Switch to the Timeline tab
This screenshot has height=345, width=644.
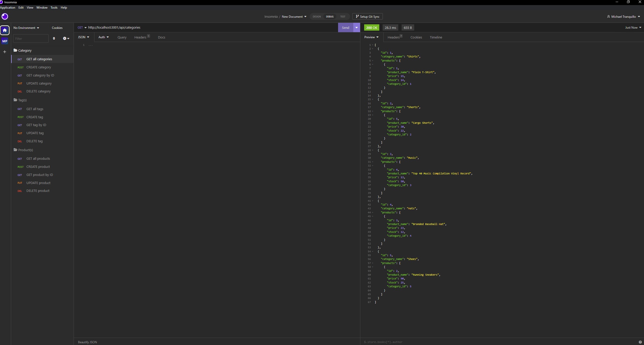point(436,37)
